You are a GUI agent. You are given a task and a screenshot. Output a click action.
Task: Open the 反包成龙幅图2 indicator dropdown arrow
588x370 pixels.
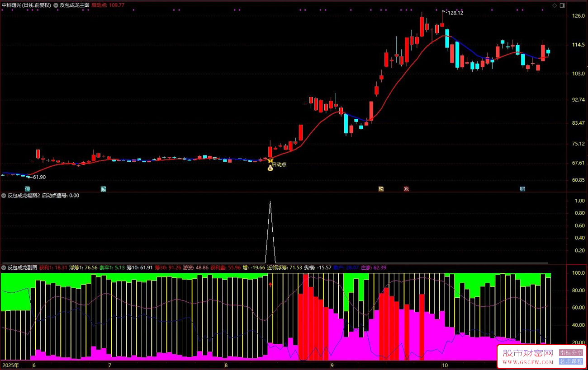[4, 196]
